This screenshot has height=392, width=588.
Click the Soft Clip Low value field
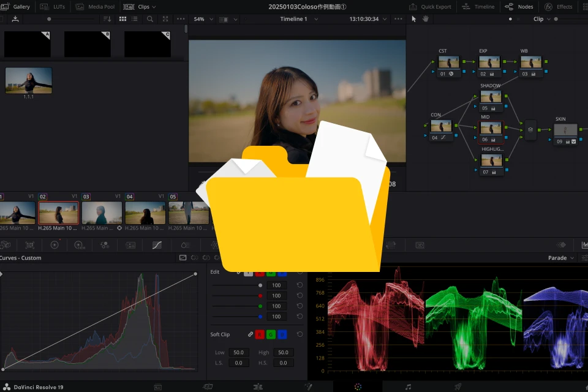[x=238, y=352]
